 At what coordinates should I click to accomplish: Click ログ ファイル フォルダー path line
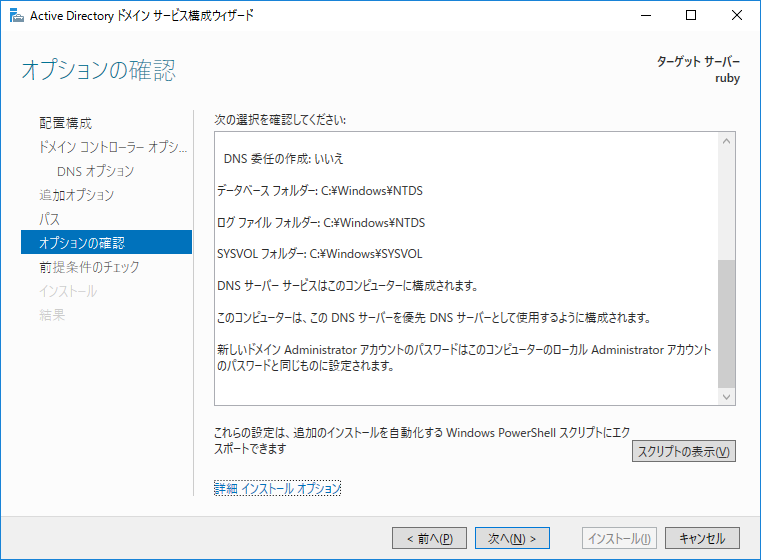pyautogui.click(x=321, y=223)
